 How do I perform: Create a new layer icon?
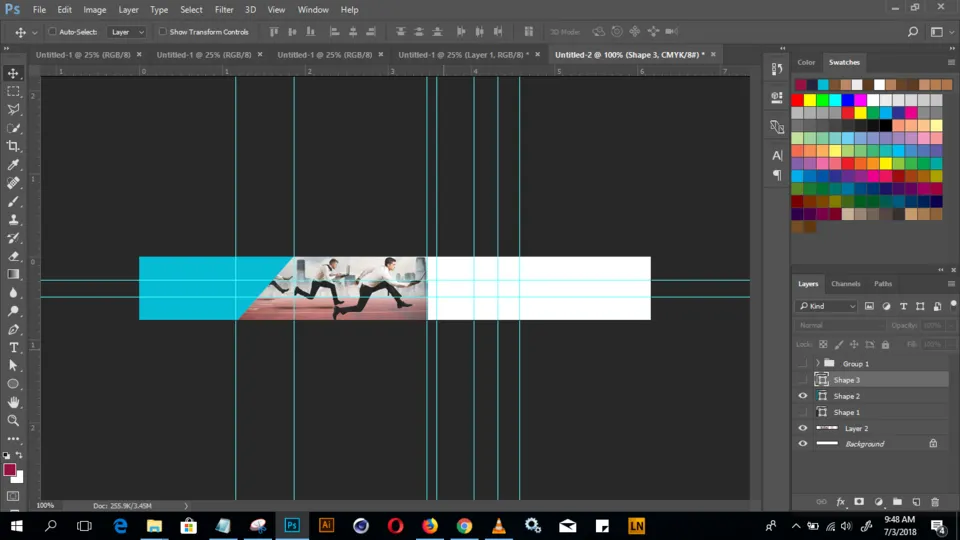(916, 502)
